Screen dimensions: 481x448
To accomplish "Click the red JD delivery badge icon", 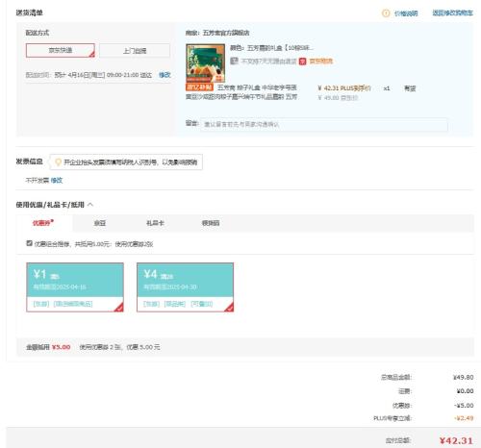I will pyautogui.click(x=302, y=62).
